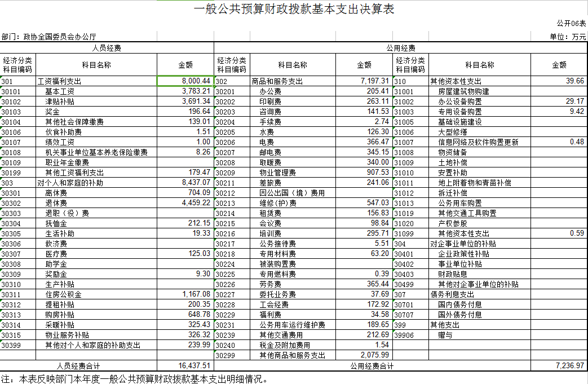Screen dimensions: 588x384
Task: Select 机关事业单位基本养老保险缴费 cell
Action: tap(96, 152)
